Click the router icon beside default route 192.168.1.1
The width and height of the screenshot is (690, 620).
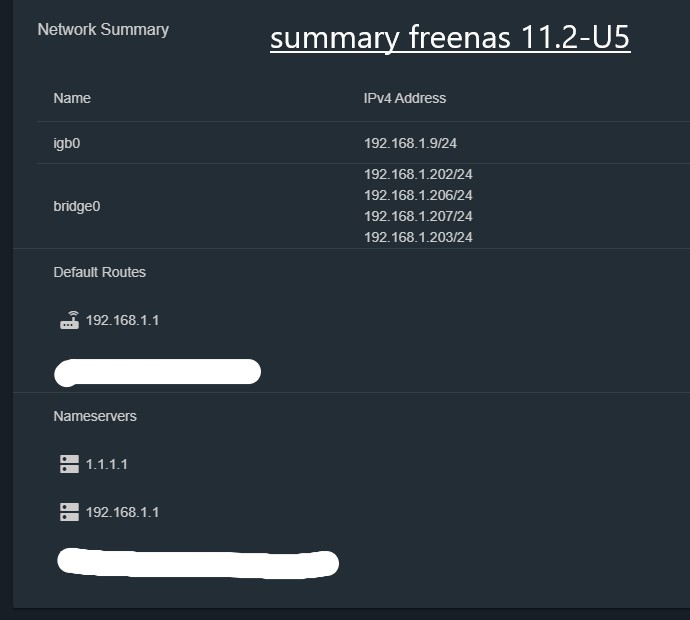(x=70, y=320)
